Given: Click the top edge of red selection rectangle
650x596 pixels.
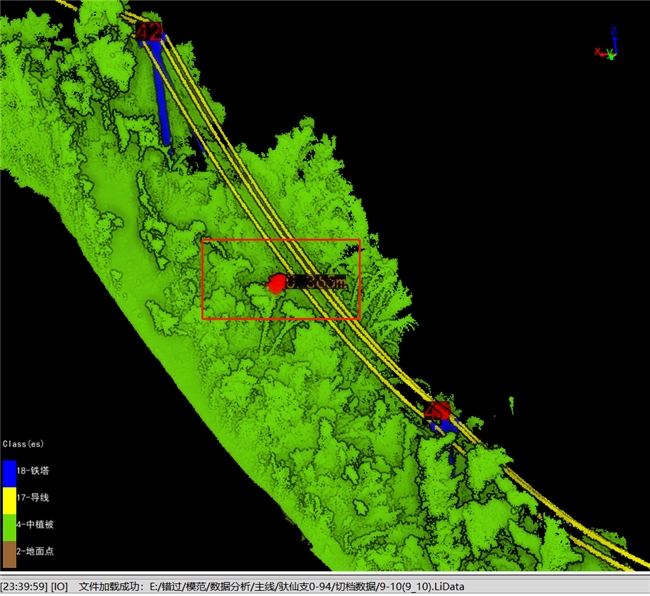Looking at the screenshot, I should tap(281, 240).
